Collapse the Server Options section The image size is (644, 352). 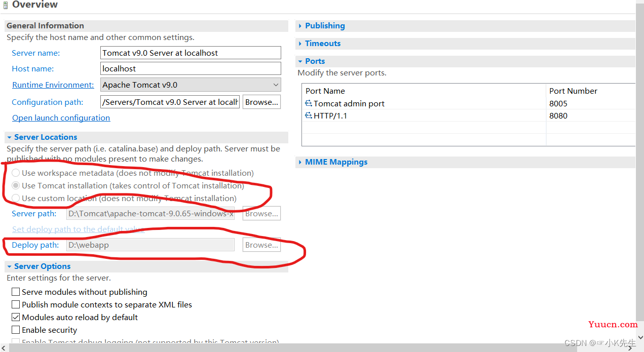point(9,266)
